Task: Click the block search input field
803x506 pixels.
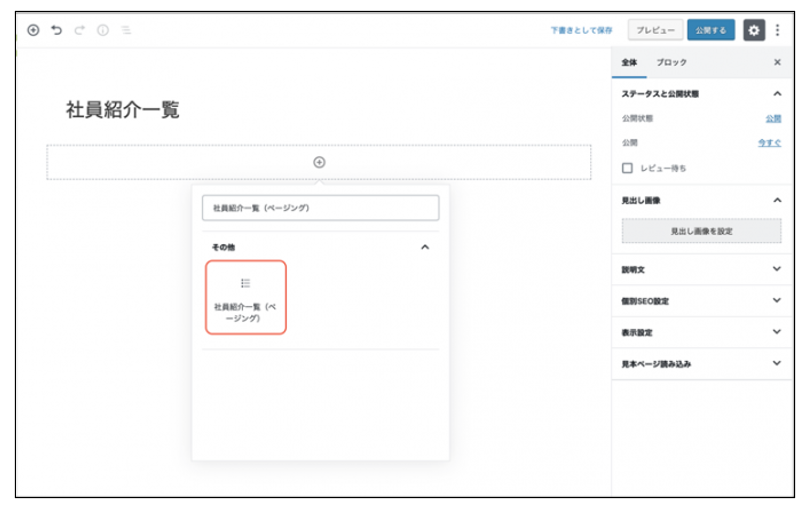Action: (x=320, y=208)
